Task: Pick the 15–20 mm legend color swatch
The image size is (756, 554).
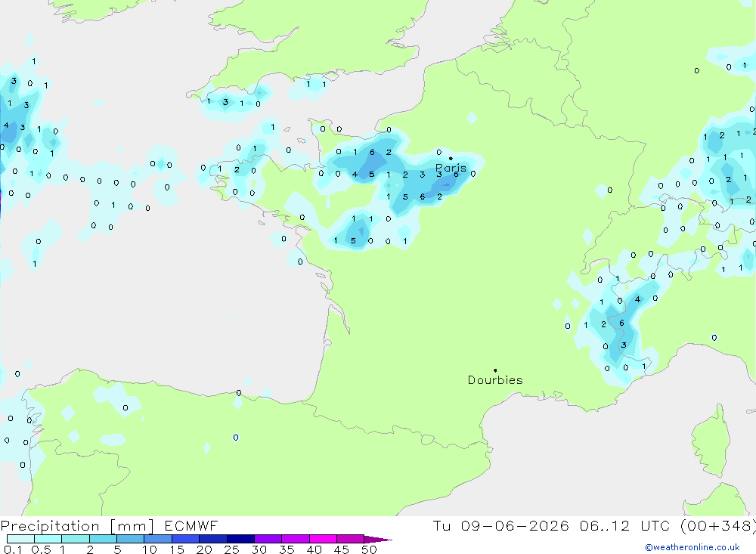Action: point(185,539)
